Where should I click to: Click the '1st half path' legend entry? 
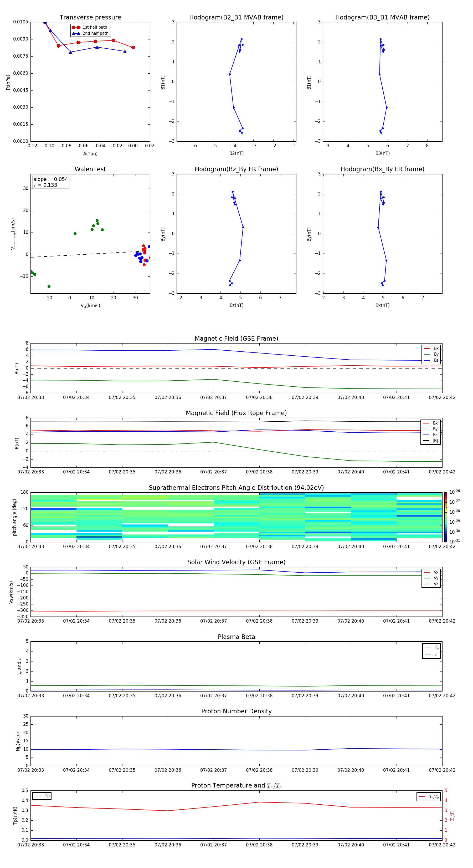click(90, 27)
